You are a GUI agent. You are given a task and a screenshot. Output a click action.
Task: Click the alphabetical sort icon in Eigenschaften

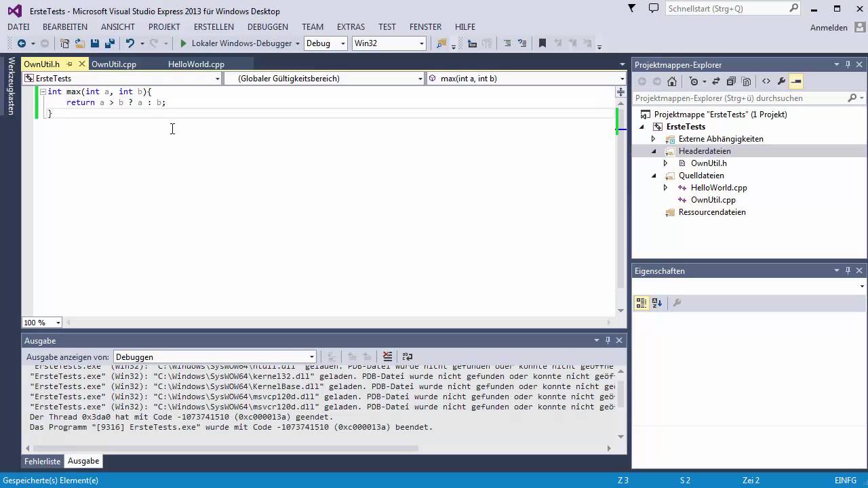pyautogui.click(x=656, y=303)
